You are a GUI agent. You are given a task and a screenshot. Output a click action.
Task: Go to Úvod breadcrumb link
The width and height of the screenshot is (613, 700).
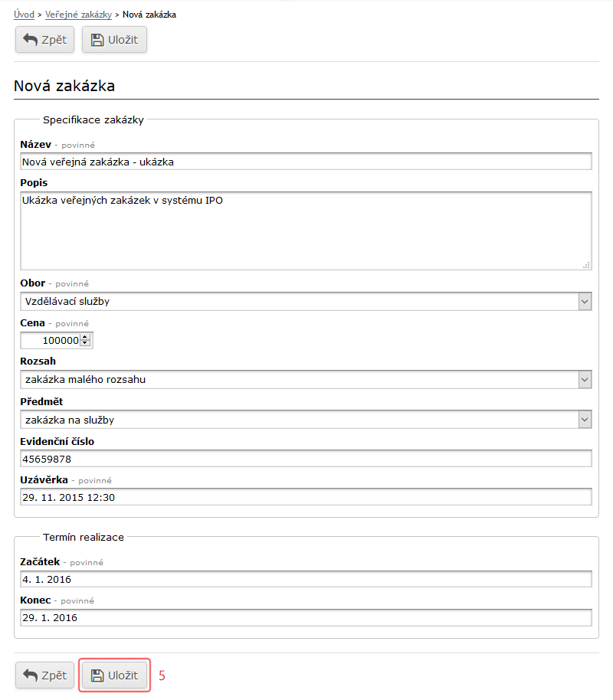(24, 15)
